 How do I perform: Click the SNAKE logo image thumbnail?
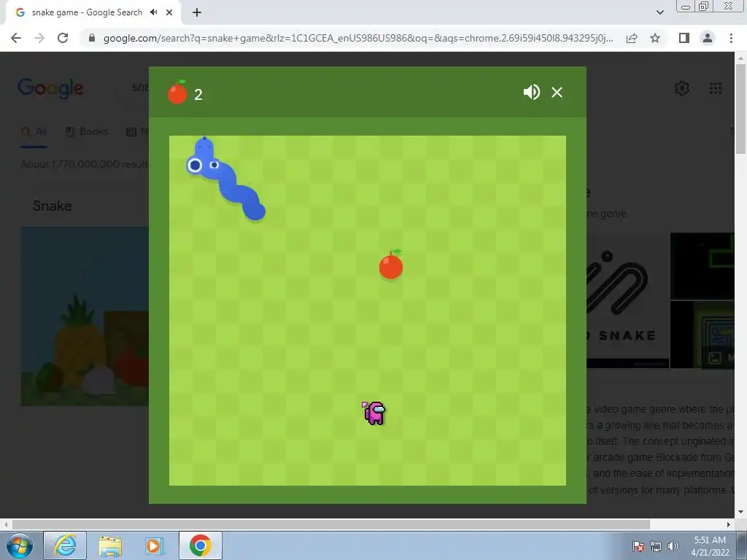click(x=627, y=300)
